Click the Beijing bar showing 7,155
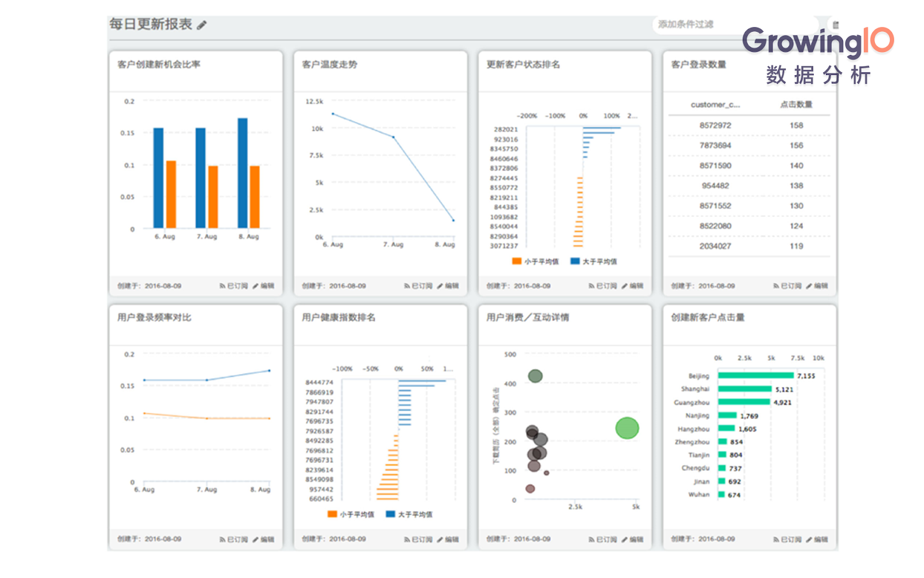Screen dimensions: 924x578 [756, 376]
